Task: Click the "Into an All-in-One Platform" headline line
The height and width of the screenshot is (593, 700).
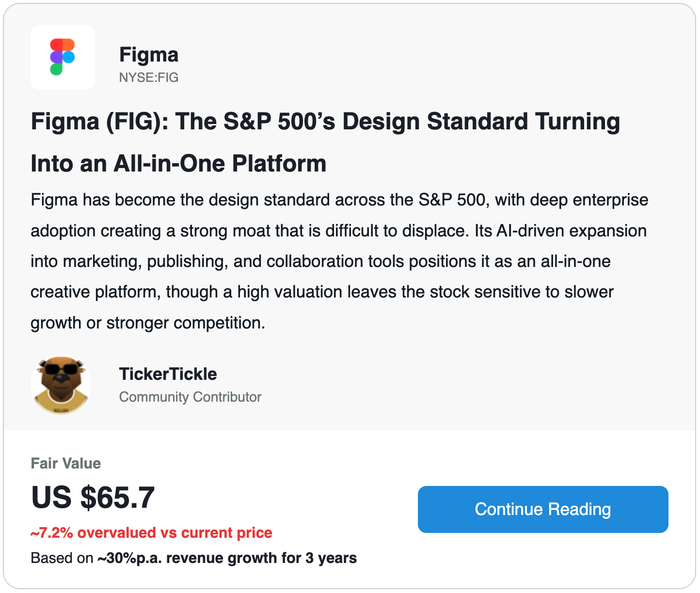Action: pos(178,164)
